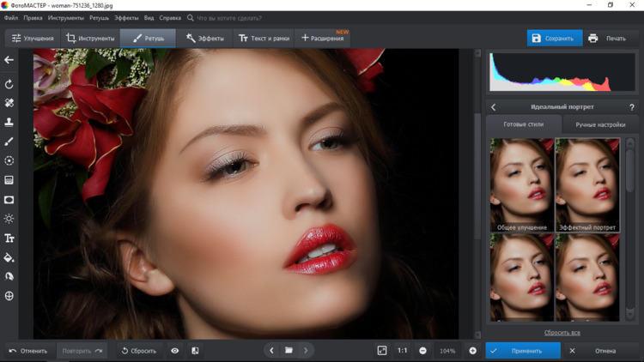Screen dimensions: 644x362
Task: Select the fill bucket tool
Action: tap(9, 257)
